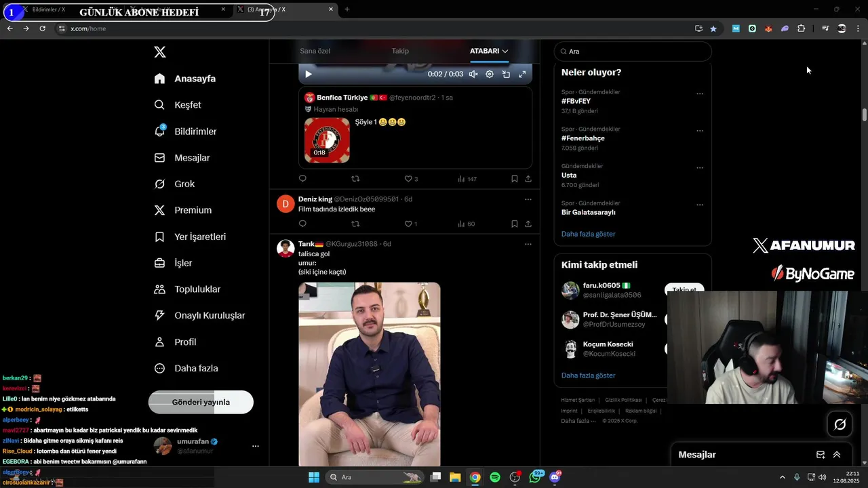Switch to Sana özel tab
868x488 pixels.
(x=315, y=51)
